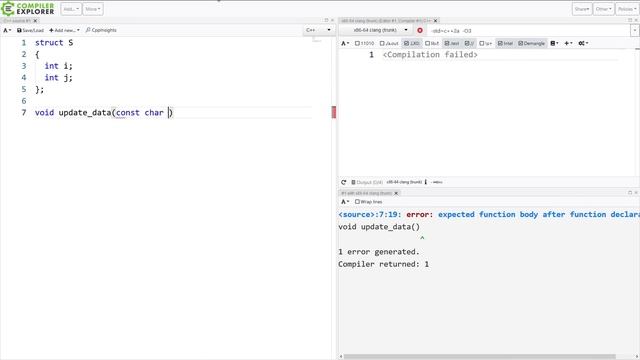Open the More dropdown in top bar
This screenshot has height=360, width=640.
[x=93, y=9]
